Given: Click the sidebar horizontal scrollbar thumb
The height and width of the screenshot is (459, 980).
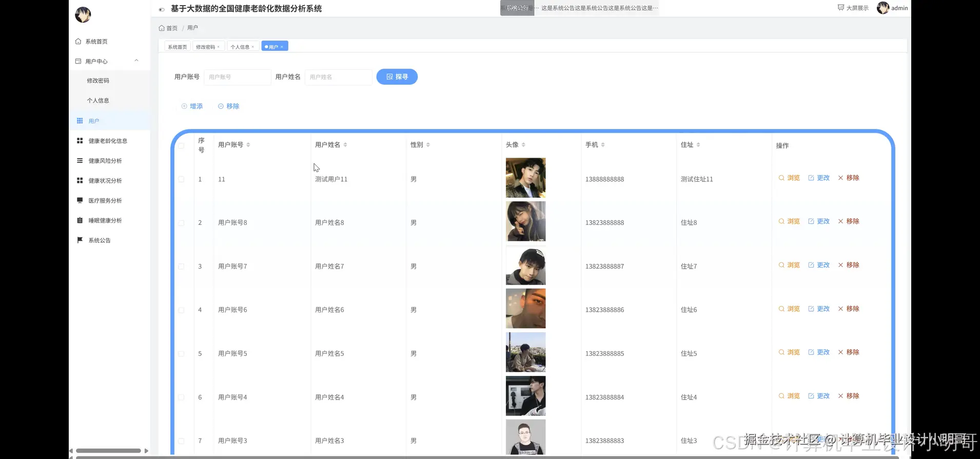Looking at the screenshot, I should tap(108, 451).
